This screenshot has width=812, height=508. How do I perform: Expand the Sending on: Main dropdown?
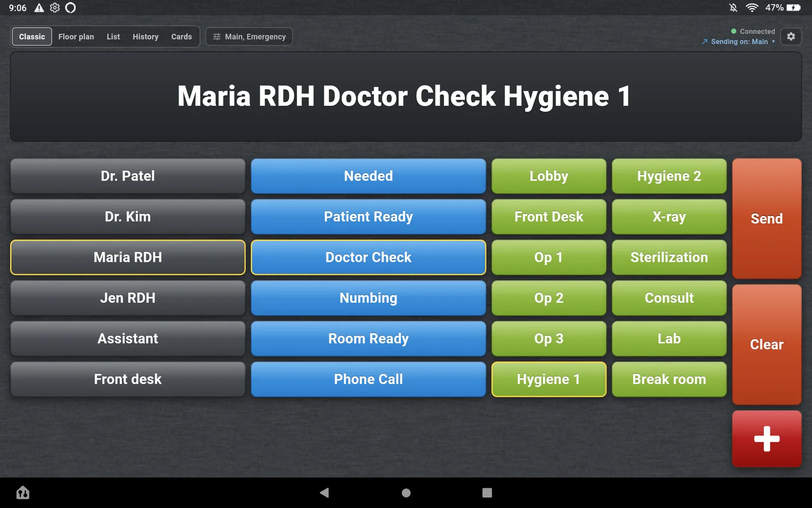pos(739,42)
